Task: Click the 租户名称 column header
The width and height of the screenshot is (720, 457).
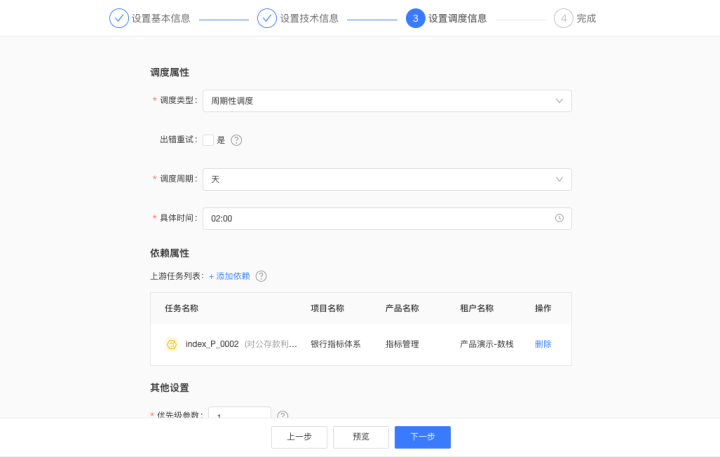Action: click(x=477, y=308)
